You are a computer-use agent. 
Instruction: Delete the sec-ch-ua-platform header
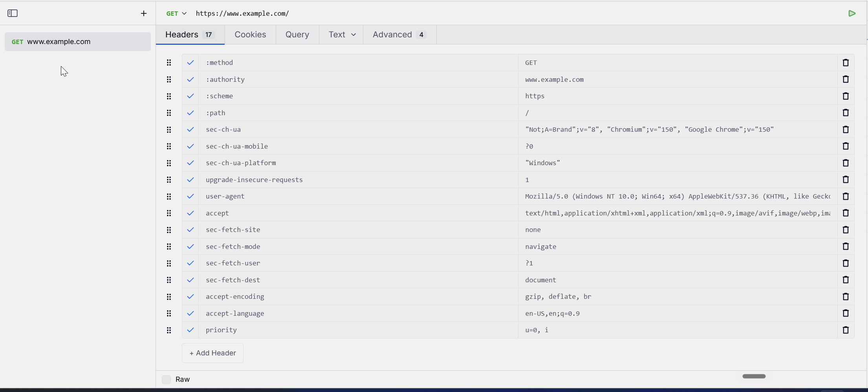[846, 163]
